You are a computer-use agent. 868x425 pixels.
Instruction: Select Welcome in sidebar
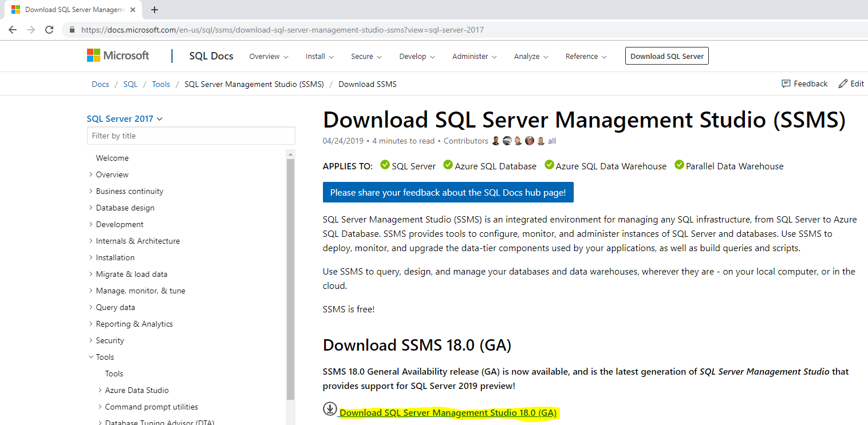(112, 158)
